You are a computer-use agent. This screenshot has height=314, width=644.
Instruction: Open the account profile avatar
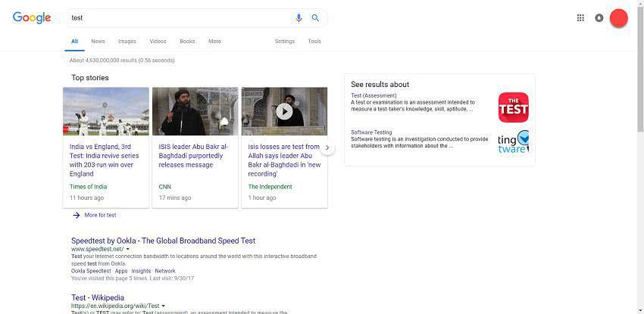pyautogui.click(x=618, y=18)
